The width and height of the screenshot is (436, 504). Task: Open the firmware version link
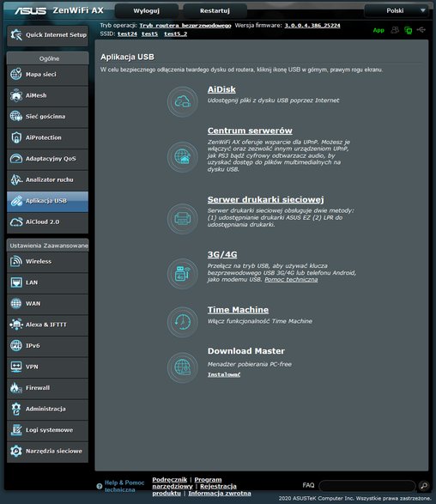[312, 26]
